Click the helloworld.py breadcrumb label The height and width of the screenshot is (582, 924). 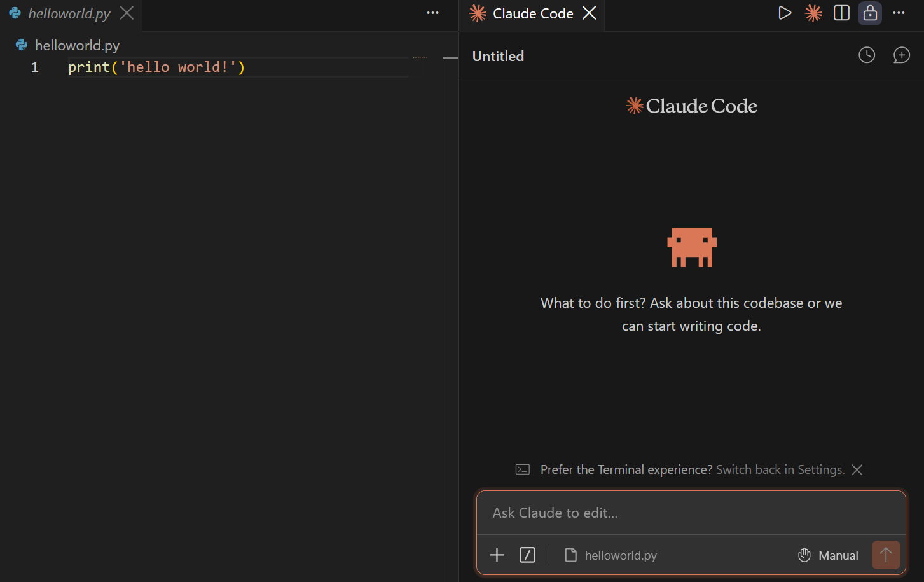click(77, 45)
